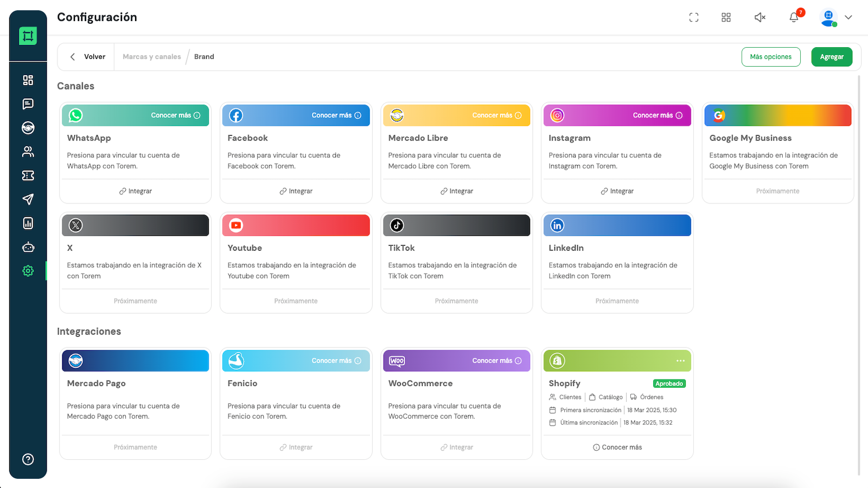This screenshot has width=868, height=488.
Task: Open the Torem logo home
Action: click(28, 36)
